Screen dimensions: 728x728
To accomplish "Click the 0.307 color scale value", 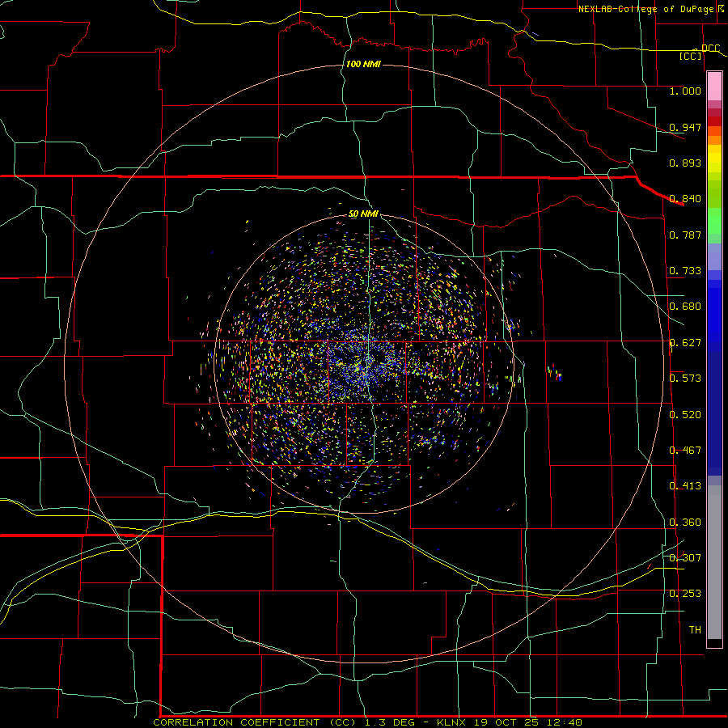I will pyautogui.click(x=685, y=558).
